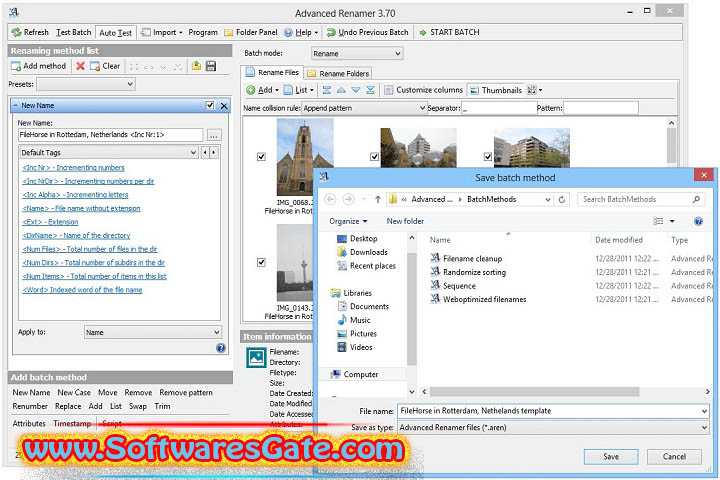Toggle the New Name method checkbox
The height and width of the screenshot is (480, 720).
point(210,105)
